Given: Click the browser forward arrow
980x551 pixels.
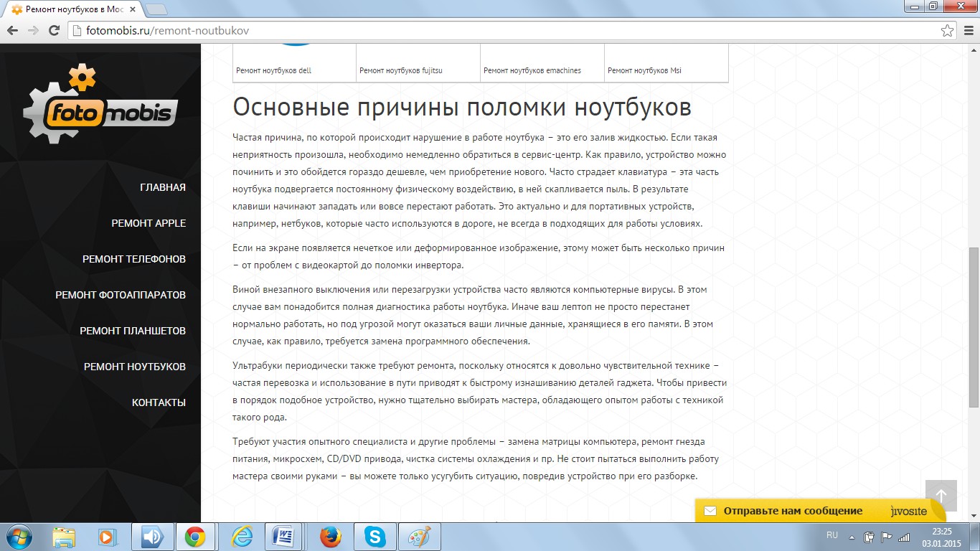Looking at the screenshot, I should tap(32, 31).
